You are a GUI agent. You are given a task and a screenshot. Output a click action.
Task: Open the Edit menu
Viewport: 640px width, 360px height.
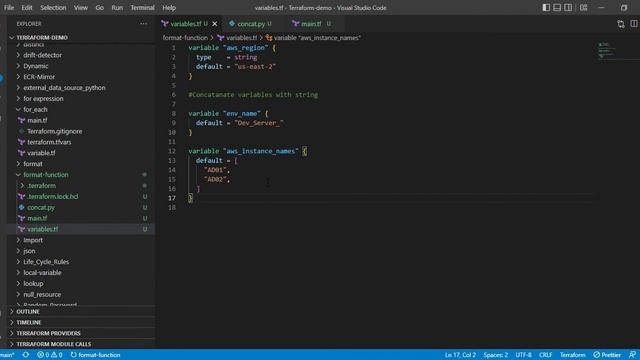[27, 8]
